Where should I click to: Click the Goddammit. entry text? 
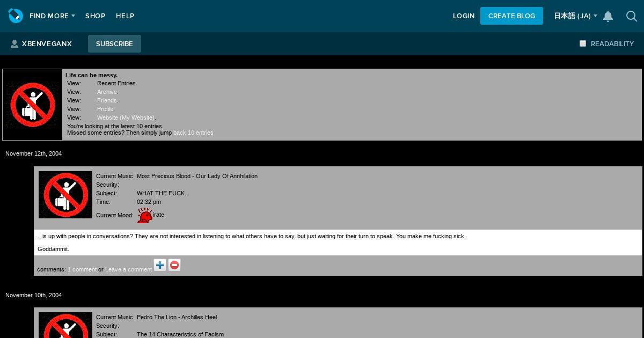click(53, 249)
